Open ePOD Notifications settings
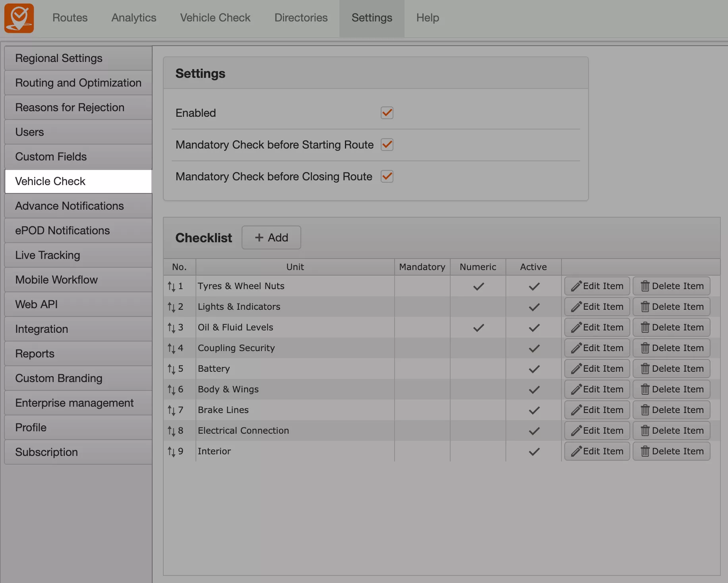Image resolution: width=728 pixels, height=583 pixels. (78, 231)
